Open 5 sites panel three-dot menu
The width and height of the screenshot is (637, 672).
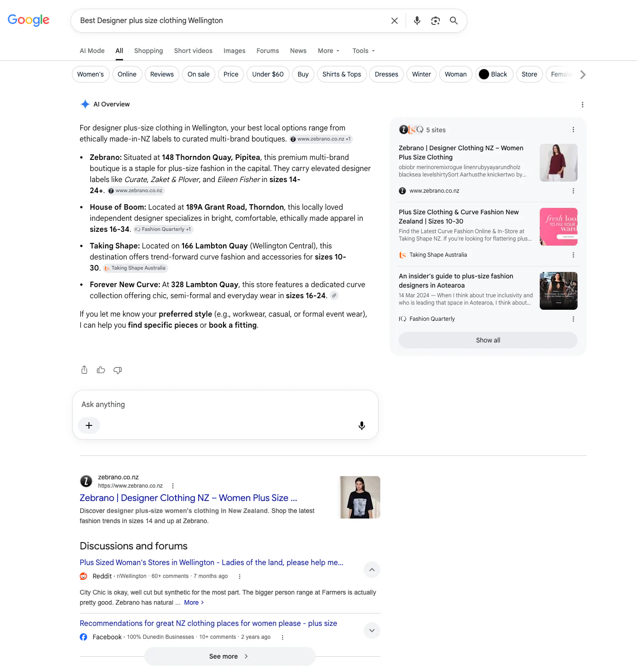[x=573, y=130]
